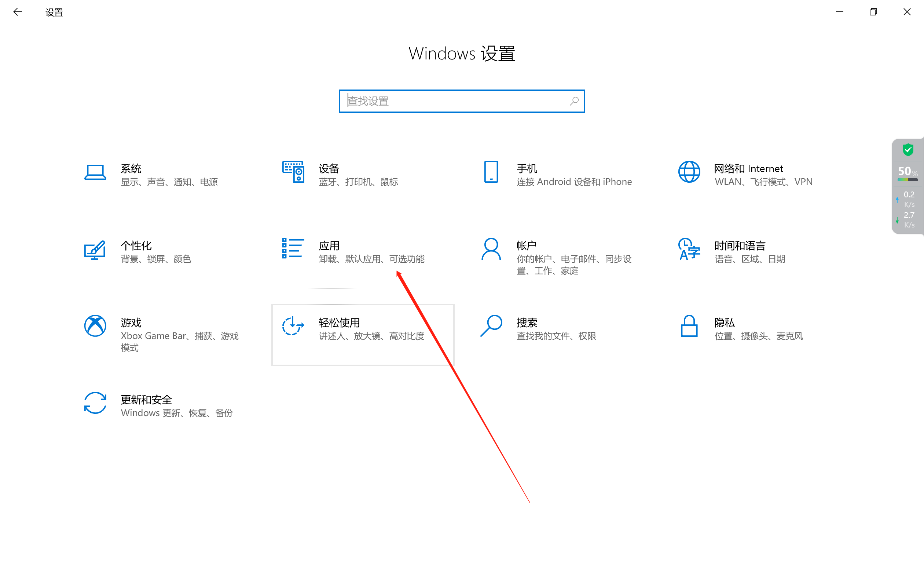Click Windows 更新、恢复、备份 text

(177, 413)
